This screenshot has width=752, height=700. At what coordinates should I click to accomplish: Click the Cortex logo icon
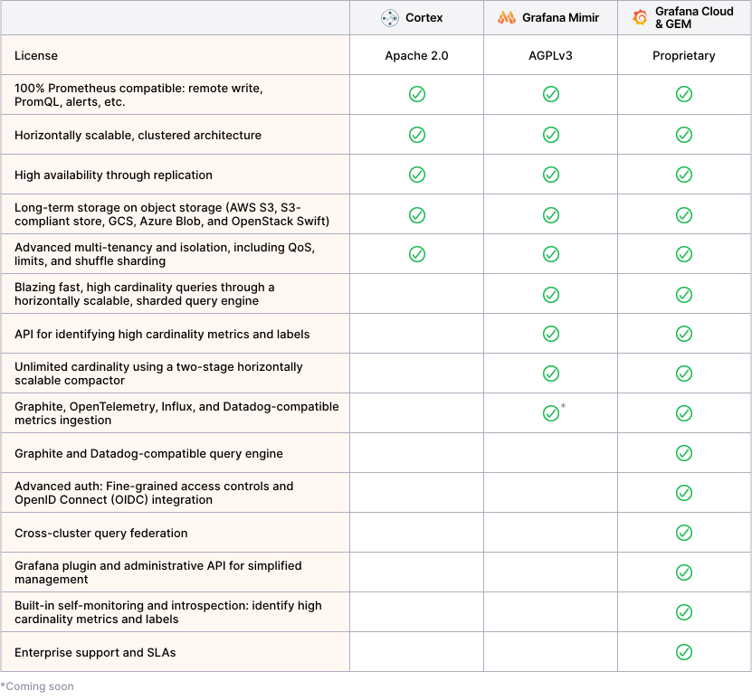pos(390,18)
